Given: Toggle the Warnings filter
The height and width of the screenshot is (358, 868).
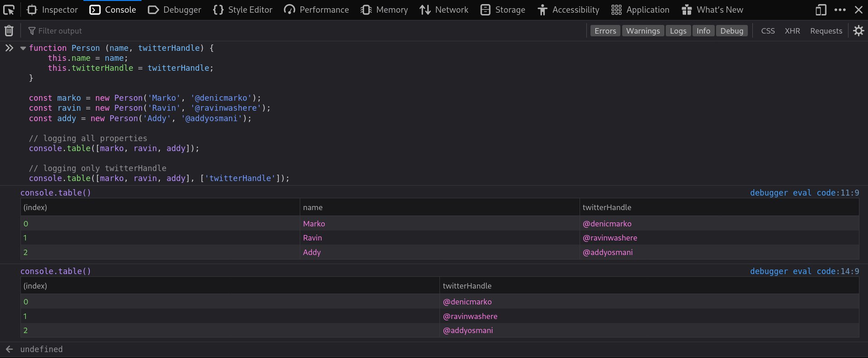Looking at the screenshot, I should coord(643,31).
